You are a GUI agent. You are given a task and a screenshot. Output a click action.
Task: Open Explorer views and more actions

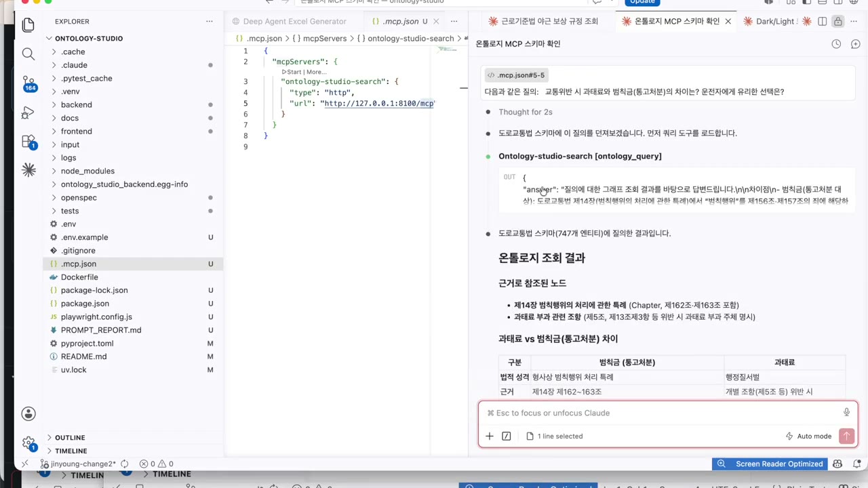[x=210, y=22]
